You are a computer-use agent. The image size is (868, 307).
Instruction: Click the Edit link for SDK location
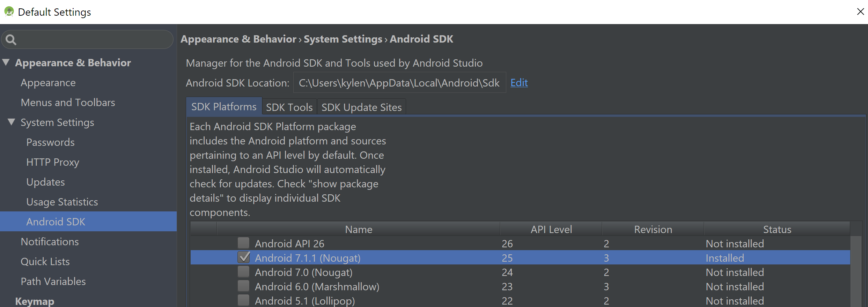519,83
